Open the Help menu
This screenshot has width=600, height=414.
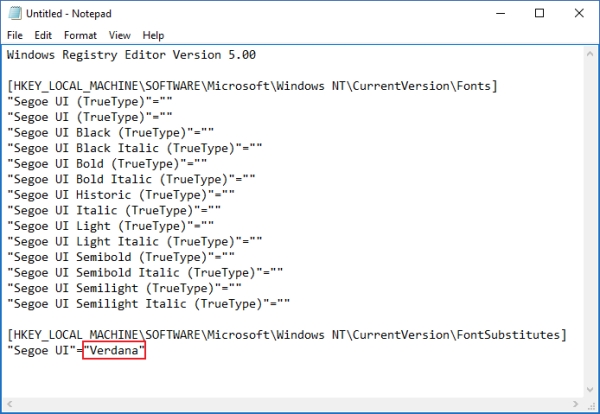(x=153, y=36)
